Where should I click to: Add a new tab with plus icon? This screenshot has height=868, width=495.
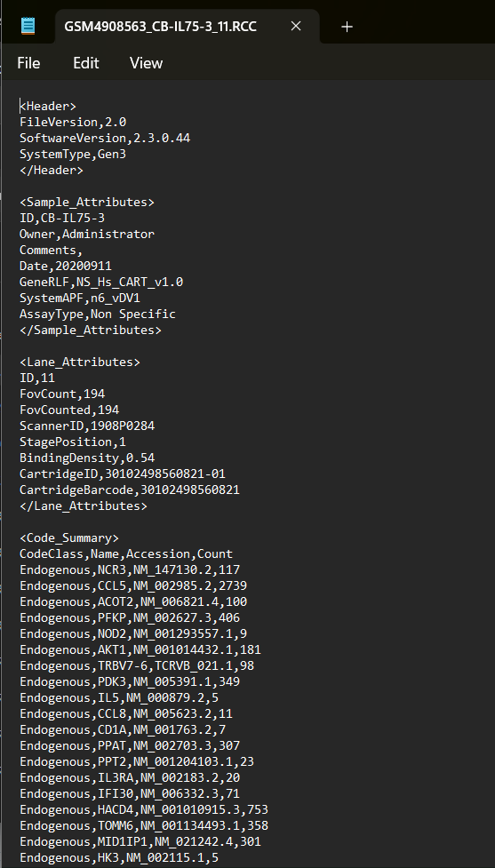(x=347, y=27)
